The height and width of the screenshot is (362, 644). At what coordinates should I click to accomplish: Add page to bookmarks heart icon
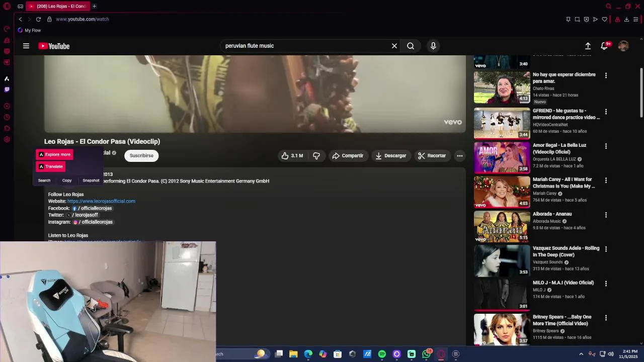(604, 19)
